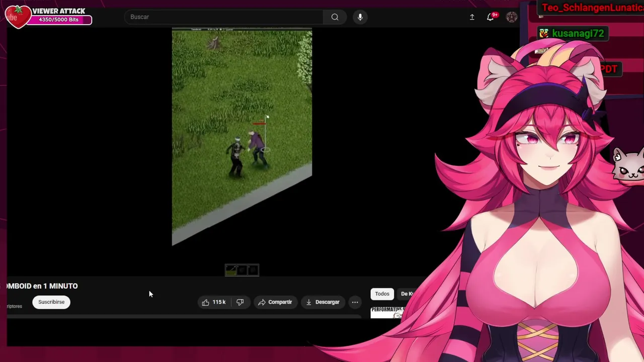Open the notifications bell
The image size is (644, 362).
pos(491,17)
